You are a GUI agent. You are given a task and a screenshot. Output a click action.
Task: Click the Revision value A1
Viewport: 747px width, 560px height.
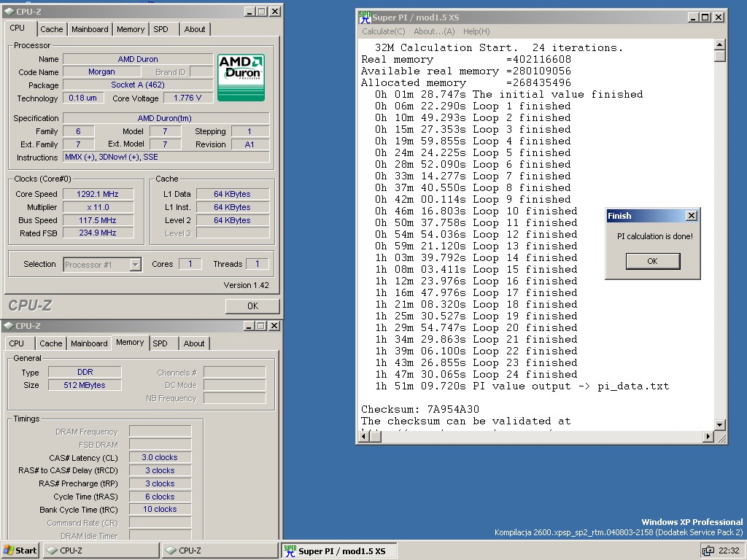(x=250, y=144)
